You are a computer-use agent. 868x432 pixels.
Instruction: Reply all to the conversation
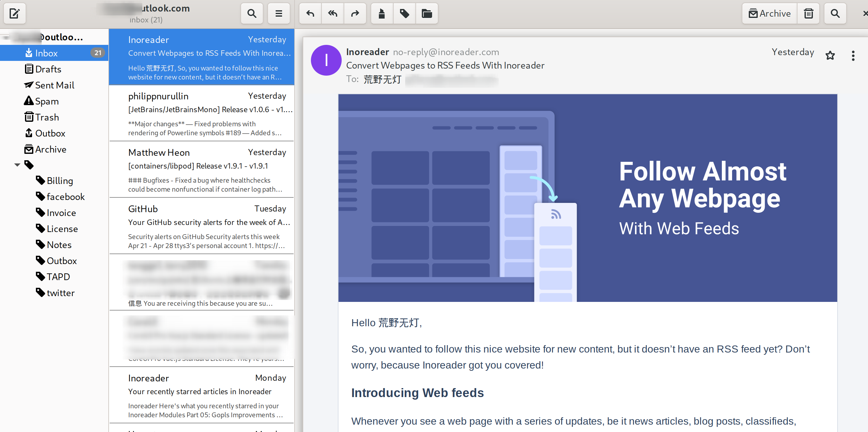point(333,13)
